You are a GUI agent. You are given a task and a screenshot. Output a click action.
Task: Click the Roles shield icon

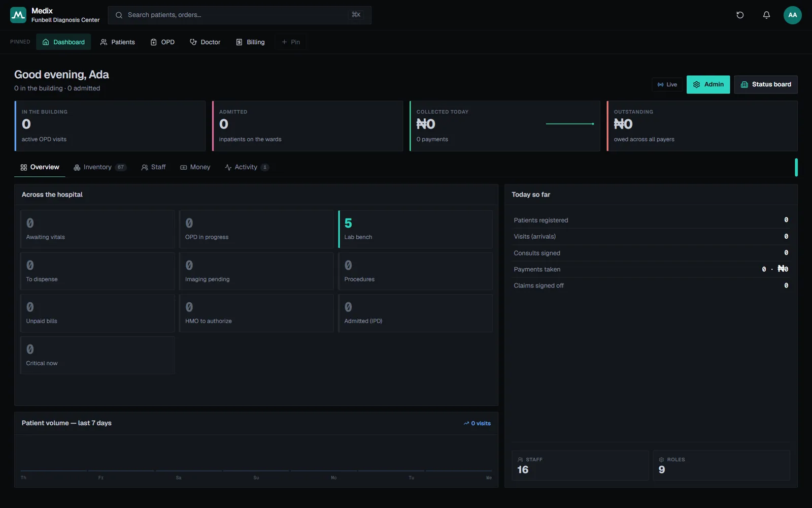(x=661, y=460)
